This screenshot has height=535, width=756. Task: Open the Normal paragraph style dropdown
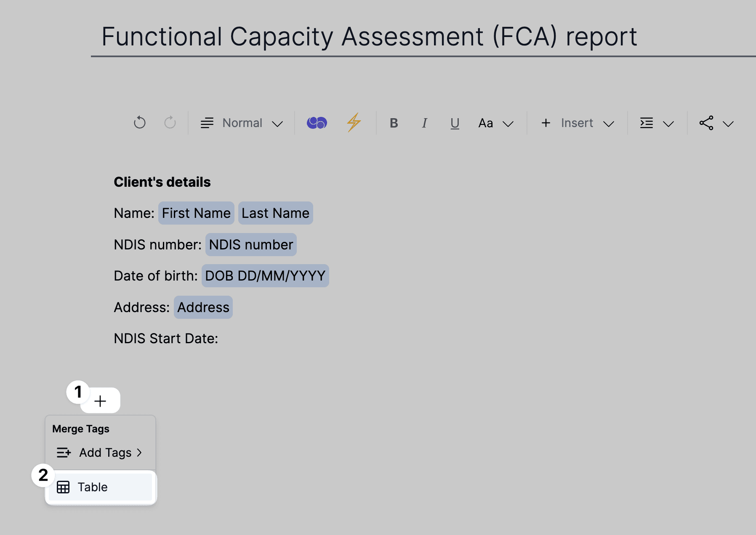pos(242,123)
